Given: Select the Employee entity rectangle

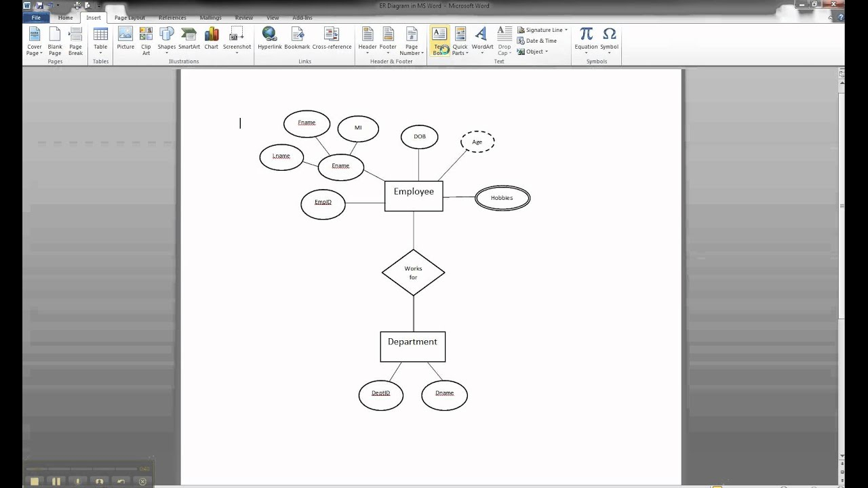Looking at the screenshot, I should point(414,196).
